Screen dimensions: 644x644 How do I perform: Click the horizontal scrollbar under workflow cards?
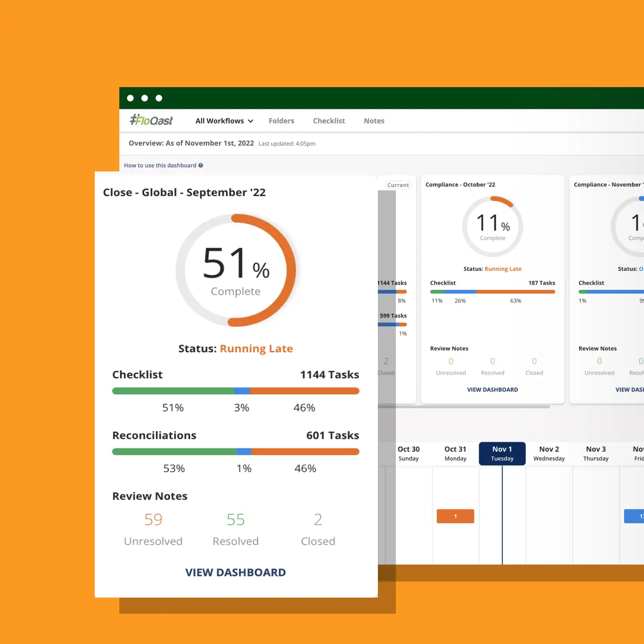[464, 406]
